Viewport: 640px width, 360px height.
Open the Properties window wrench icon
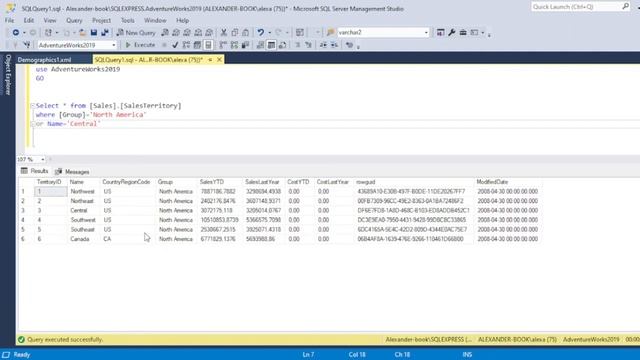[x=452, y=32]
